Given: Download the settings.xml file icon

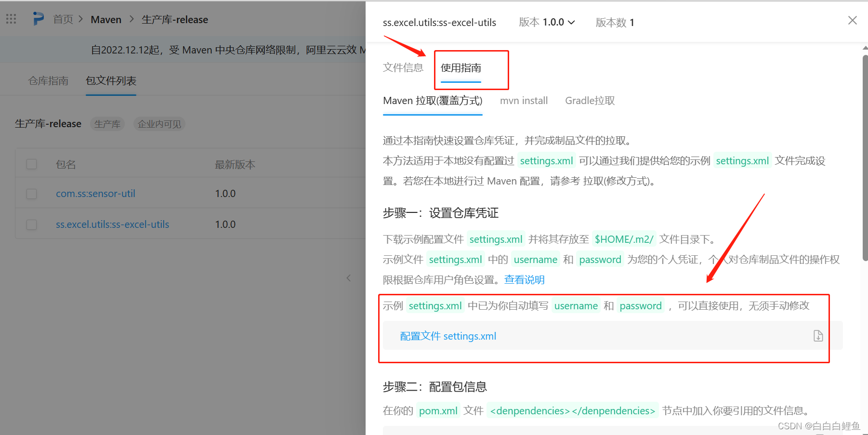Looking at the screenshot, I should [x=818, y=336].
